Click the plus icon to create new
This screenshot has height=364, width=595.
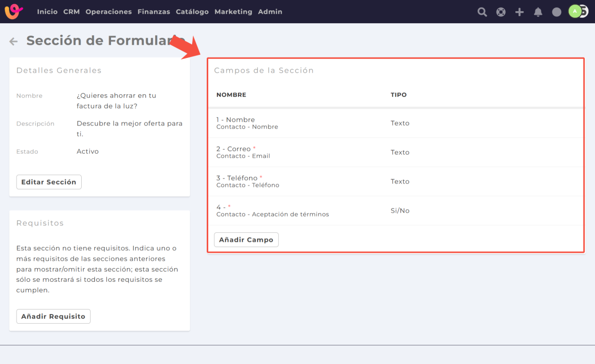coord(519,12)
